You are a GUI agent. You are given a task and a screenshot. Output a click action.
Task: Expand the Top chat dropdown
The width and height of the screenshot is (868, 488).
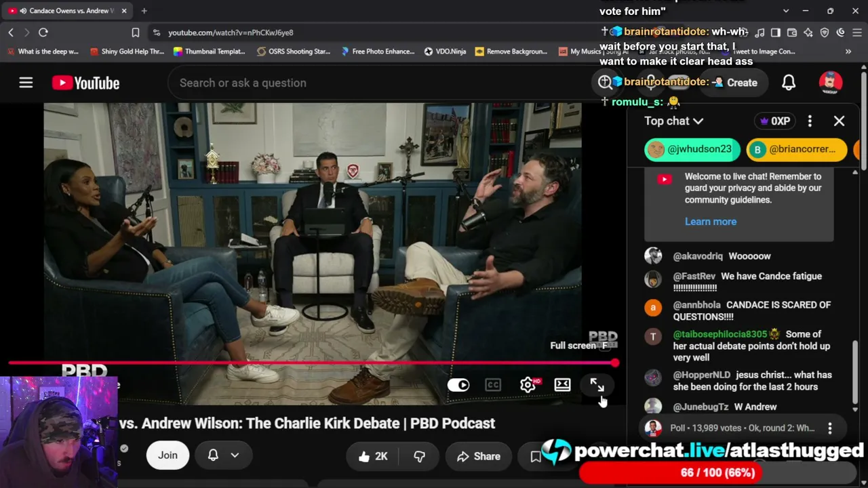pos(674,121)
